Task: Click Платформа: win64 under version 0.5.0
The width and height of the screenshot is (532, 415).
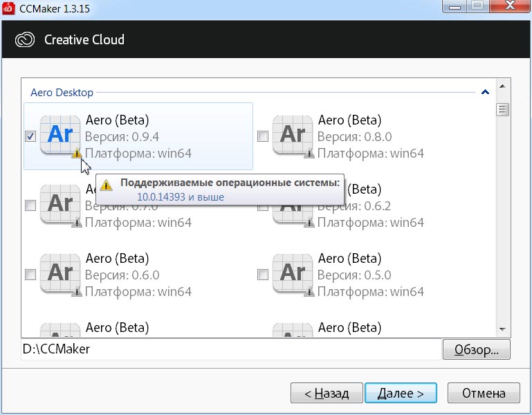Action: coord(371,292)
